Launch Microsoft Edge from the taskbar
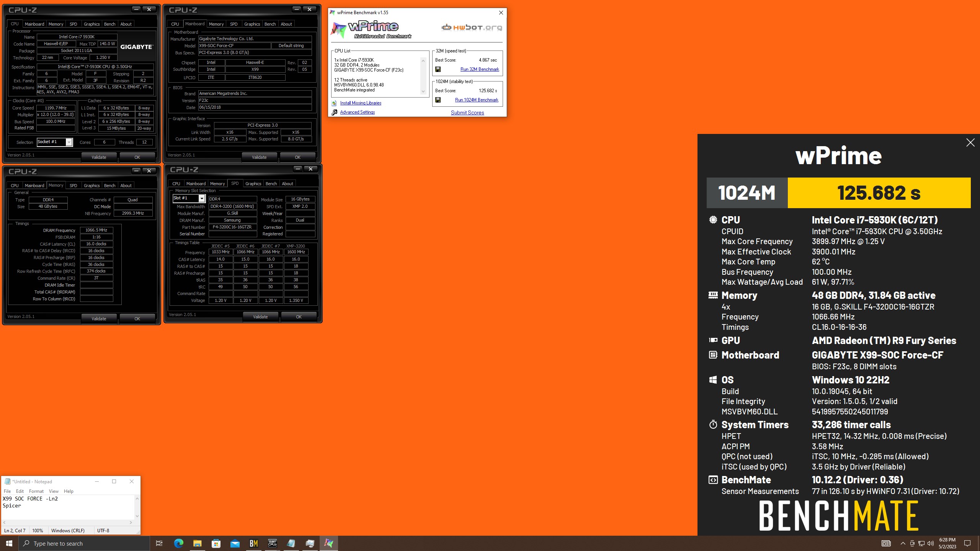 tap(178, 543)
